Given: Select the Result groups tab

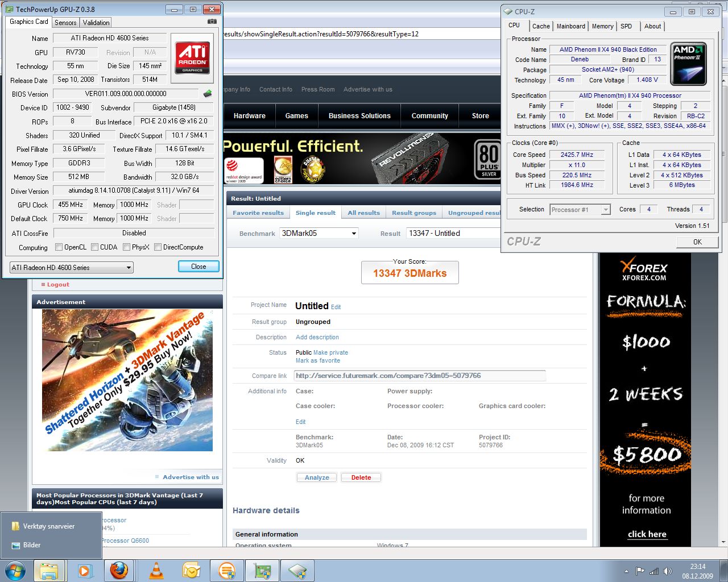Looking at the screenshot, I should click(414, 213).
